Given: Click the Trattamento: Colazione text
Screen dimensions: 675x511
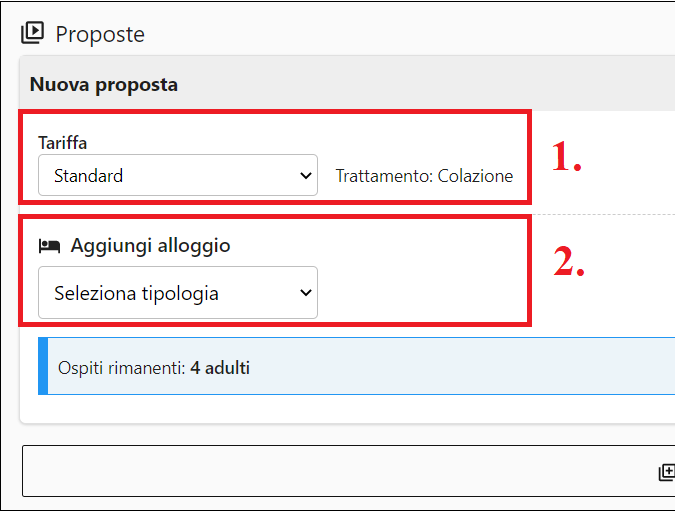Looking at the screenshot, I should point(424,176).
